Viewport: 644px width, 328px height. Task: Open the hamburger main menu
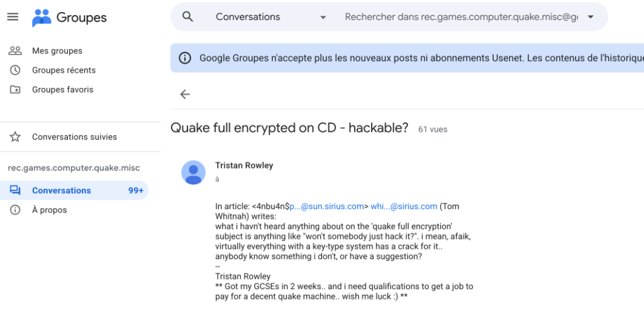[x=13, y=17]
